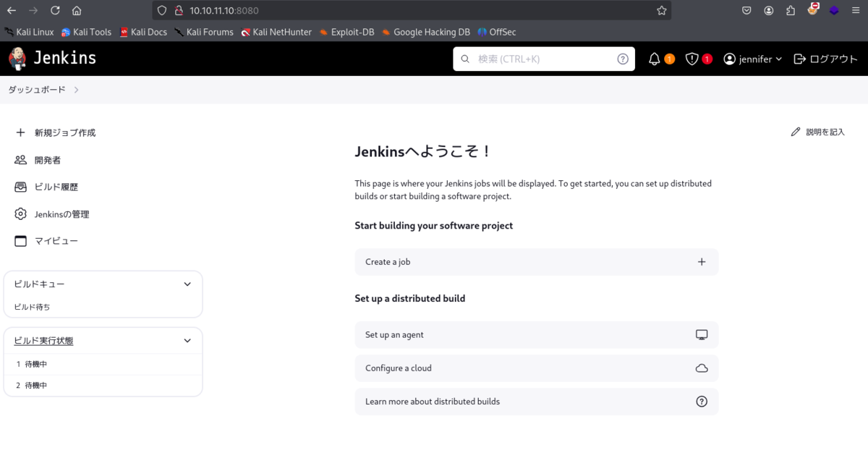Click the search help question mark icon
Screen dimensions: 868x453
pos(623,59)
